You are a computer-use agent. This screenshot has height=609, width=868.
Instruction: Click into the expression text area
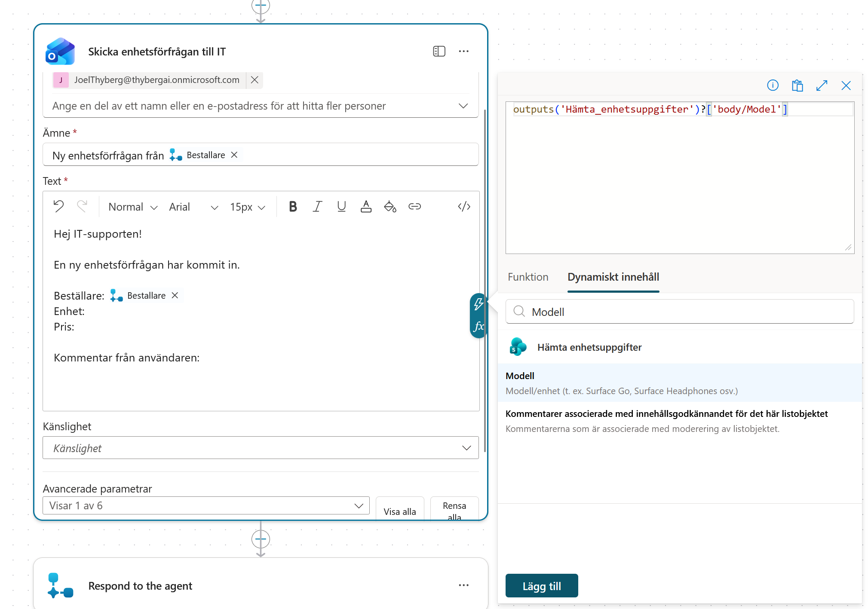[x=680, y=178]
